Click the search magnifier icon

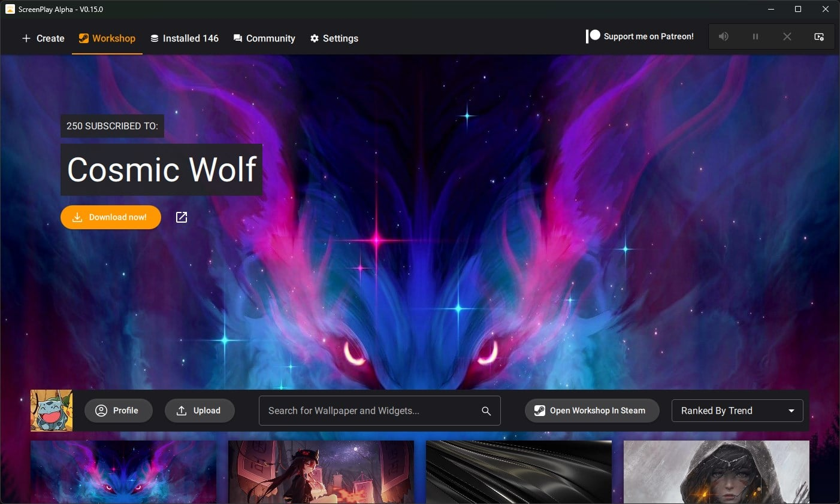point(486,411)
